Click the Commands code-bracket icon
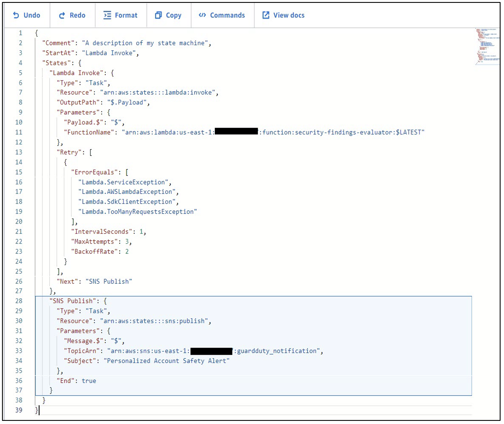This screenshot has height=424, width=504. pos(202,15)
